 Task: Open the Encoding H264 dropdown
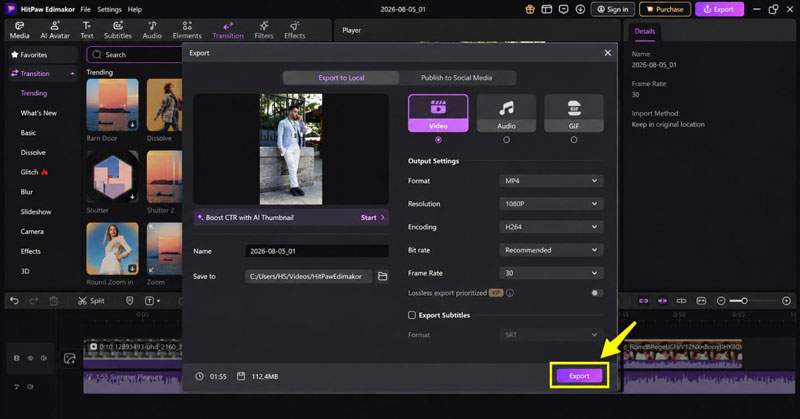pos(551,227)
